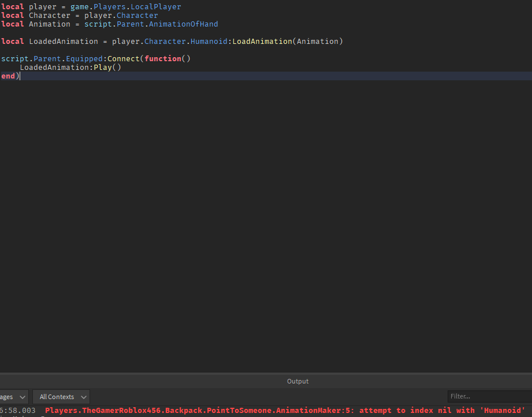Click the Humanoid token in the LoadAnimation line
The image size is (532, 417).
tap(209, 41)
